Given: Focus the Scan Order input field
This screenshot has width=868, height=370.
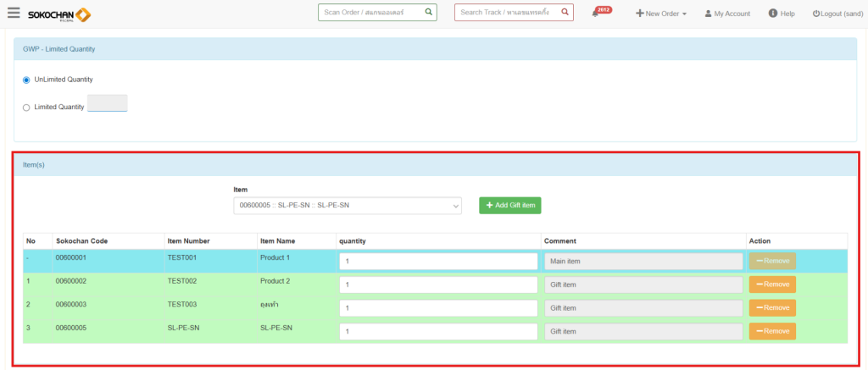Looking at the screenshot, I should (370, 13).
